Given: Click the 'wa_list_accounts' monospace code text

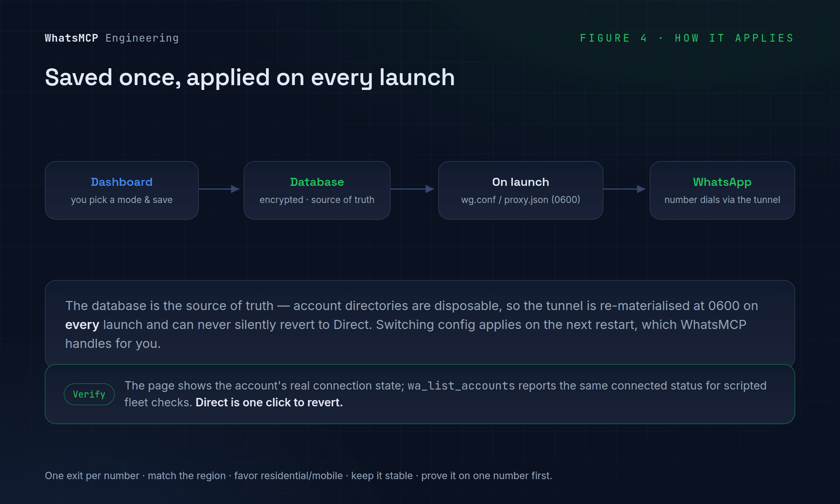Looking at the screenshot, I should tap(461, 385).
